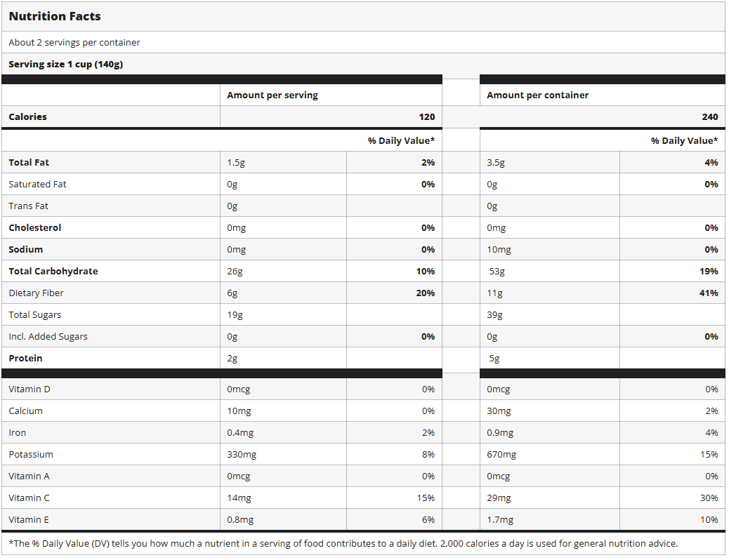
Task: Click the Calories row label
Action: (28, 117)
